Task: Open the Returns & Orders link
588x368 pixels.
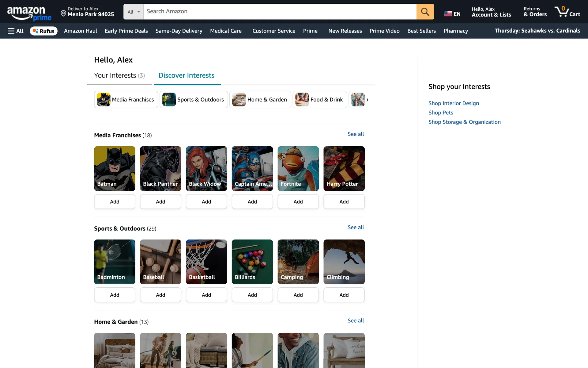Action: coord(535,12)
